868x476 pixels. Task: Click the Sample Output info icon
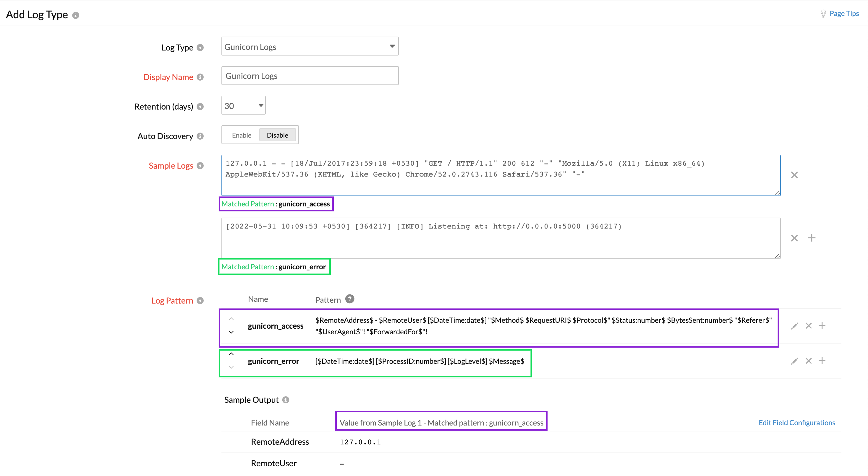pyautogui.click(x=286, y=400)
